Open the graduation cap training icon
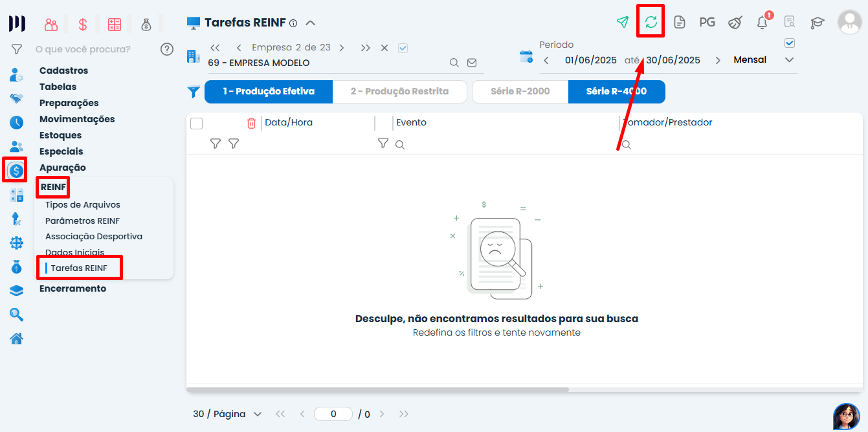This screenshot has height=432, width=868. coord(818,23)
